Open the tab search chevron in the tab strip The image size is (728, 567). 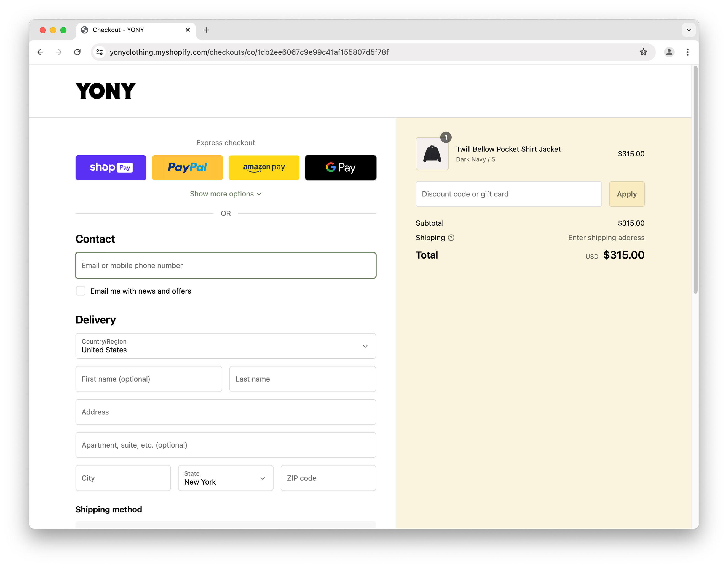click(x=689, y=30)
